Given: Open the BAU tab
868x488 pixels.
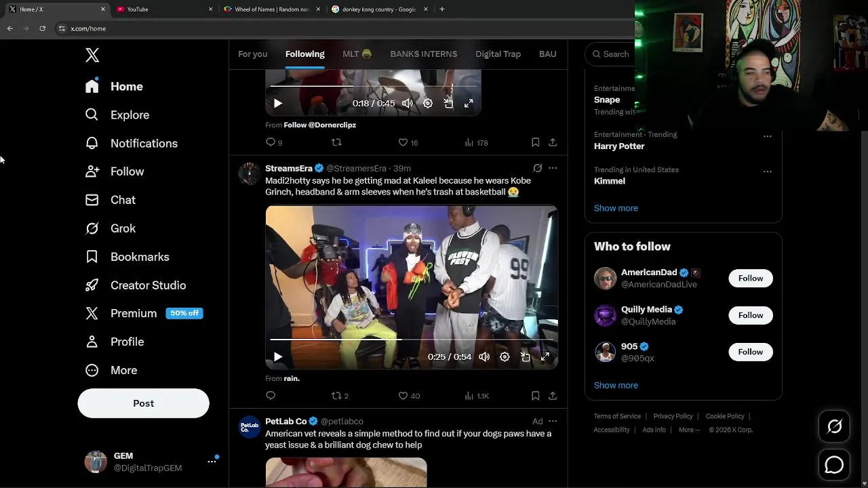Looking at the screenshot, I should [x=547, y=54].
